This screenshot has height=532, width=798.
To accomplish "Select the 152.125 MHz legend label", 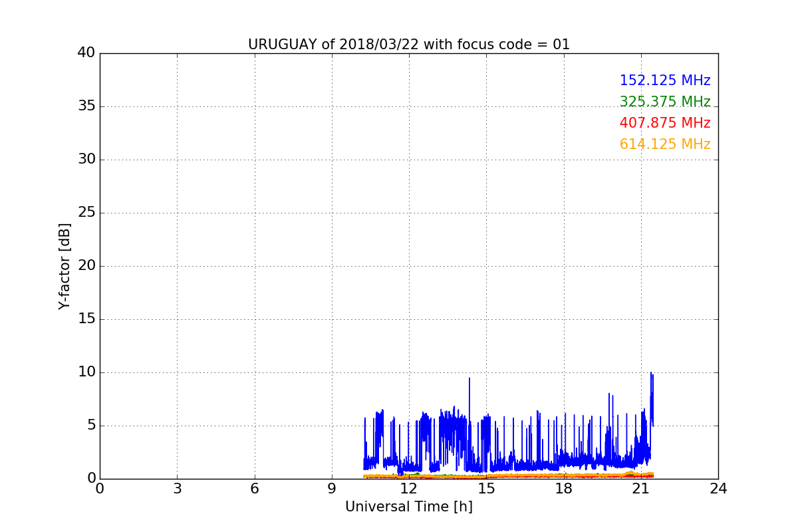I will pos(665,80).
